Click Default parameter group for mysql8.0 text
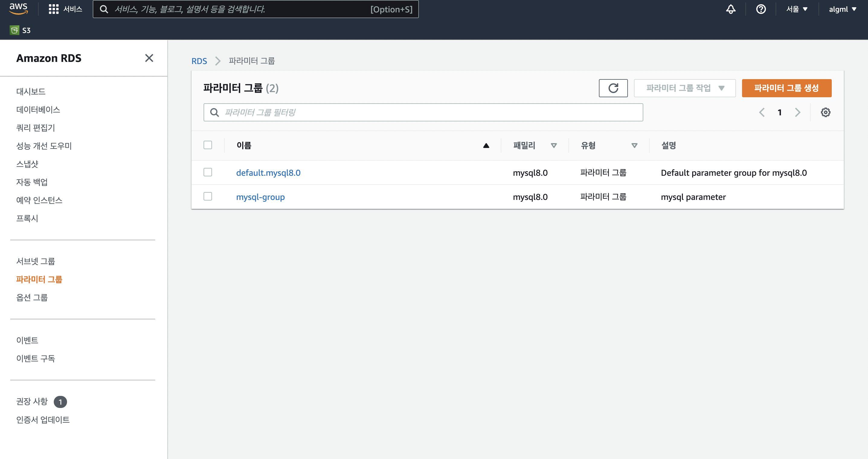 [x=734, y=172]
